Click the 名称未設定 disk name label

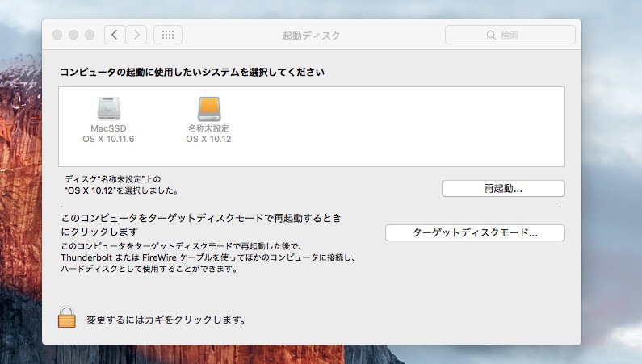[209, 128]
